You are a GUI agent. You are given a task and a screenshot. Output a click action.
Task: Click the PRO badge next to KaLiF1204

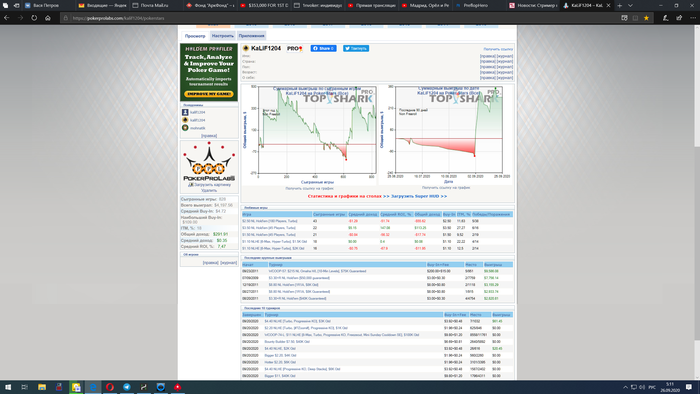pyautogui.click(x=294, y=48)
